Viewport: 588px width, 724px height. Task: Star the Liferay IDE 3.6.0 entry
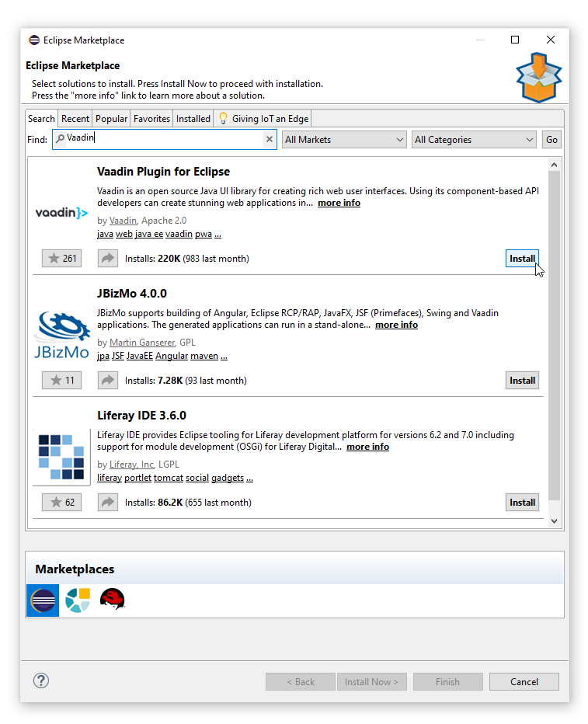coord(62,502)
